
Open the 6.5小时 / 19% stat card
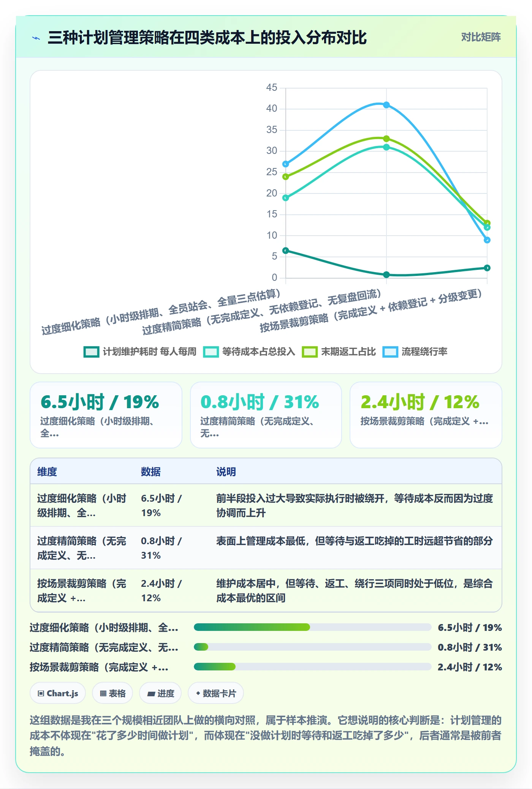tap(106, 415)
